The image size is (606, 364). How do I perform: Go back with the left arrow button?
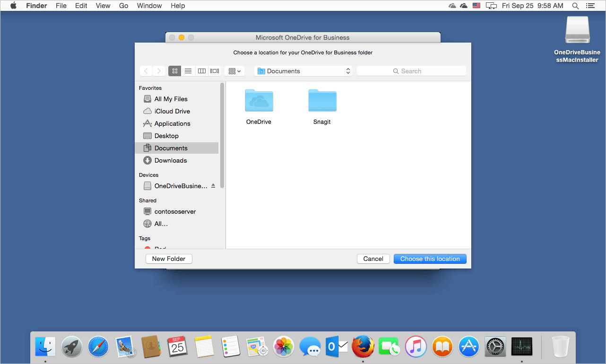pos(146,71)
